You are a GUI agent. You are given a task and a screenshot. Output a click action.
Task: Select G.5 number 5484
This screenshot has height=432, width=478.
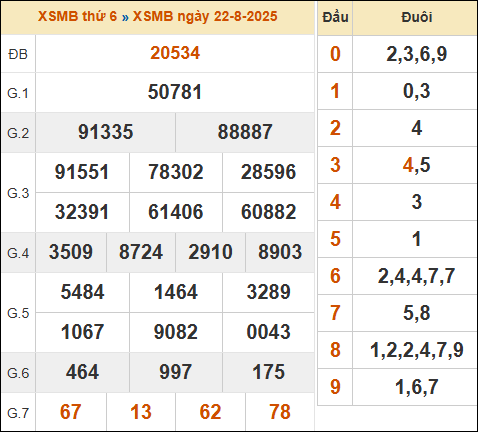pyautogui.click(x=82, y=292)
